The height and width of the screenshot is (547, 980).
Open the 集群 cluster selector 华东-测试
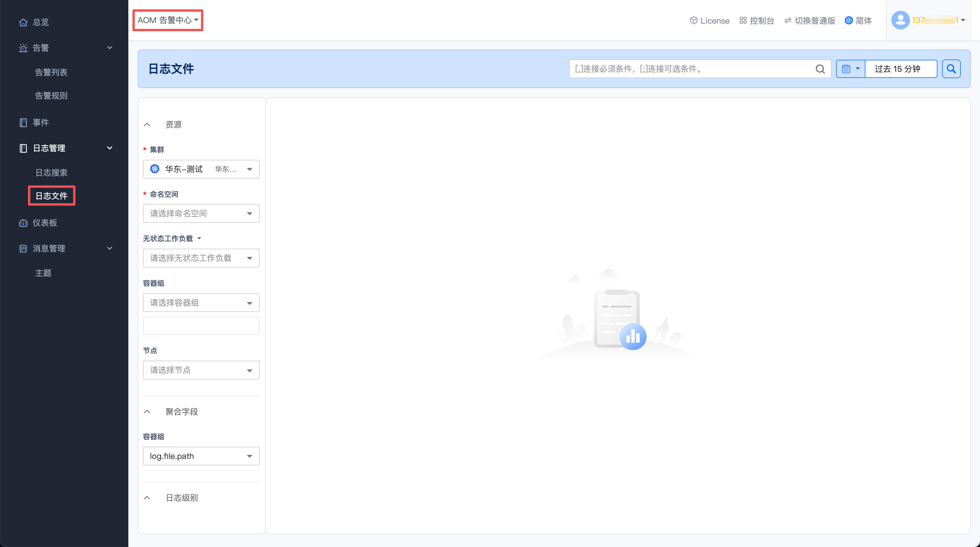(x=201, y=169)
